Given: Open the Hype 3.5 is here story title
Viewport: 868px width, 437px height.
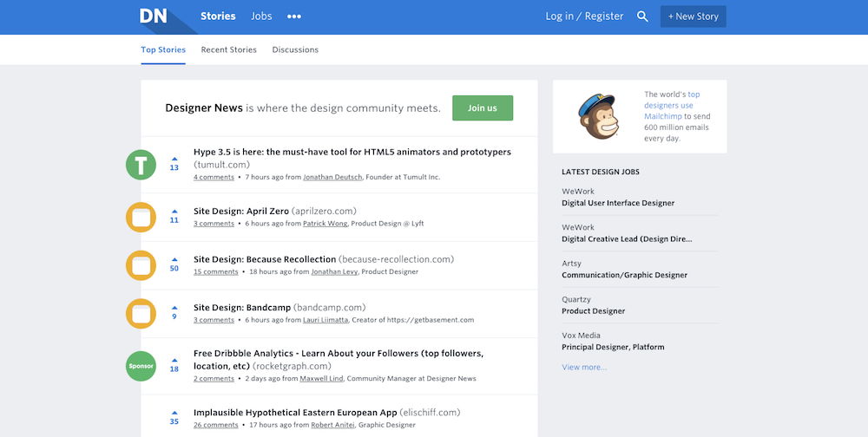Looking at the screenshot, I should click(352, 152).
